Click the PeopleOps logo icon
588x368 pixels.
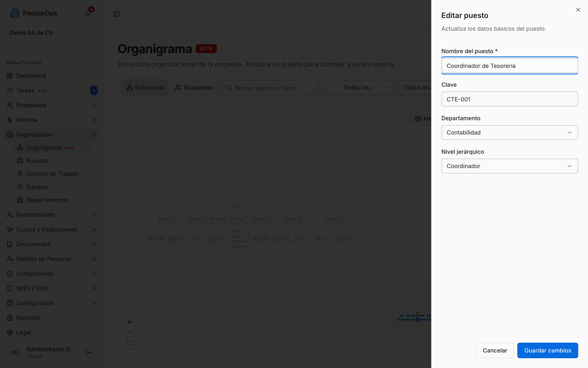point(14,13)
